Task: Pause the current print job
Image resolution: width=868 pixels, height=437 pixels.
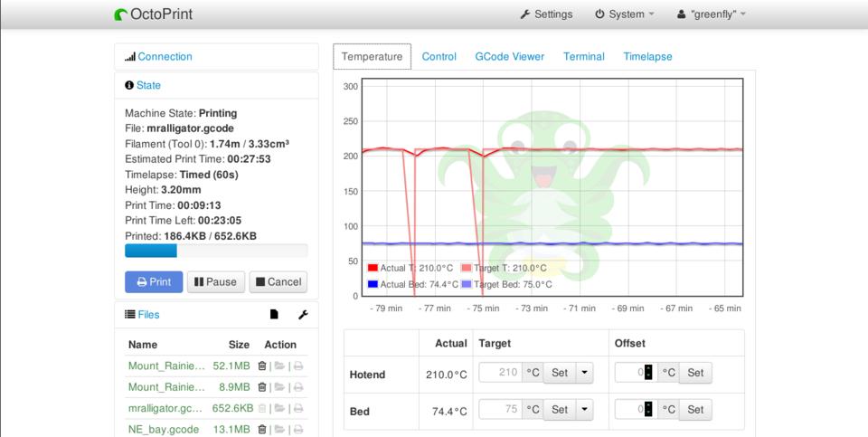Action: pos(215,282)
